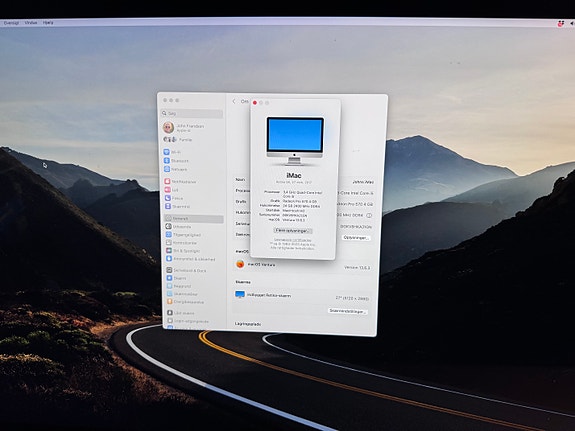The height and width of the screenshot is (431, 575).
Task: Go back with the chevron arrow
Action: tap(234, 101)
